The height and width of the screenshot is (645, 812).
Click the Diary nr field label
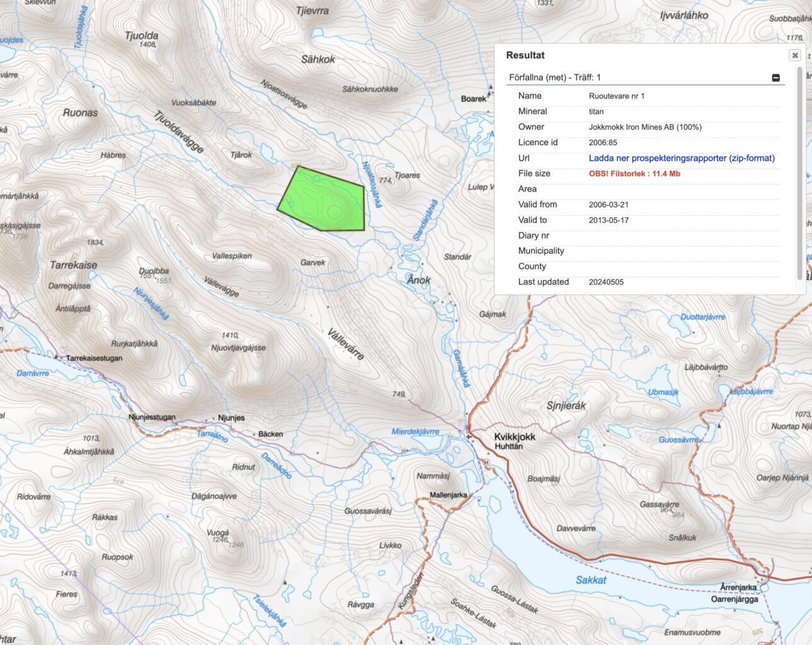[x=534, y=236]
